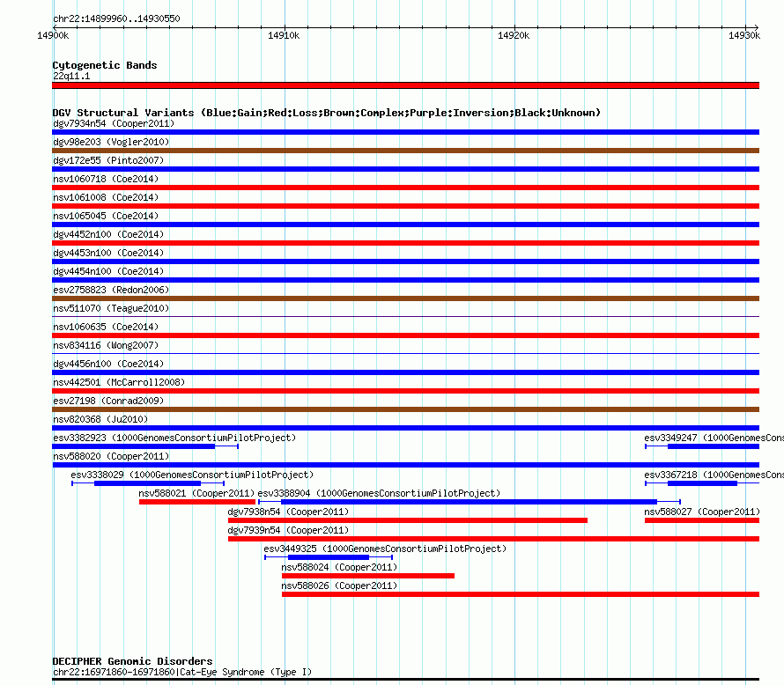Click the red bar under nsv588021
Viewport: 784px width, 685px height.
(x=197, y=502)
